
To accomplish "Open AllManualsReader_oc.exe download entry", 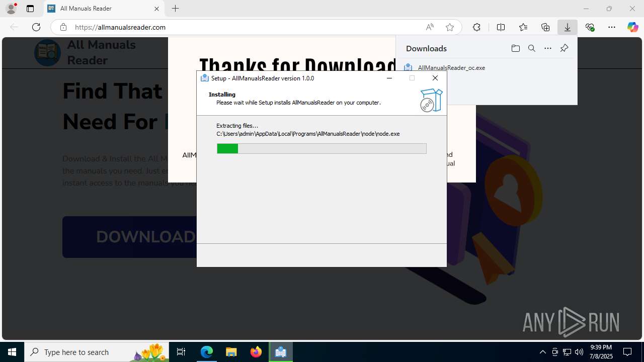I will (451, 67).
